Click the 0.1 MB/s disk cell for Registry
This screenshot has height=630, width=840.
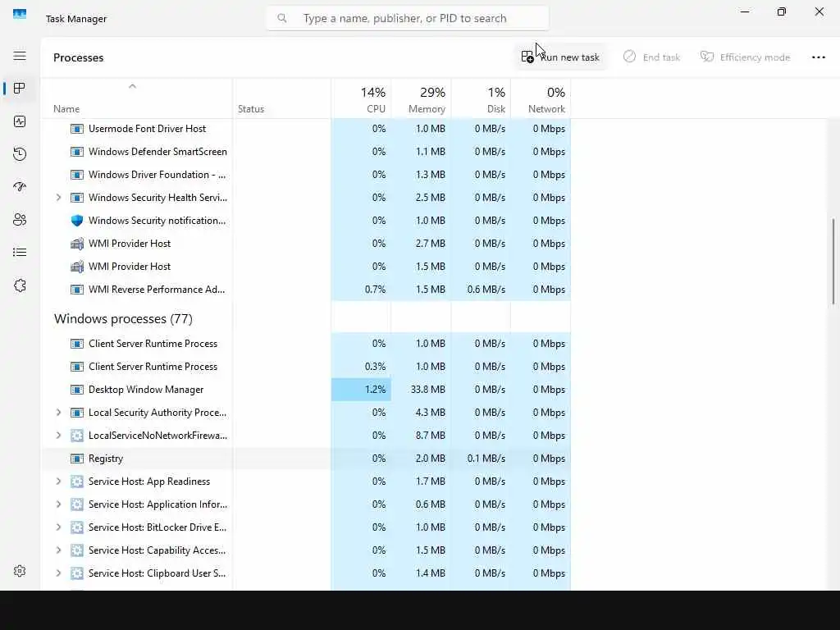[x=481, y=459]
